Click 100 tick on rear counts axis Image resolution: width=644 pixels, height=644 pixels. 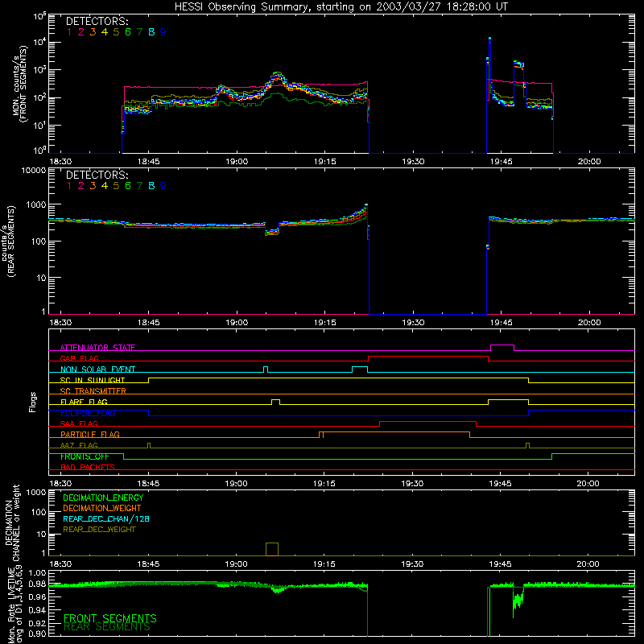tap(39, 241)
